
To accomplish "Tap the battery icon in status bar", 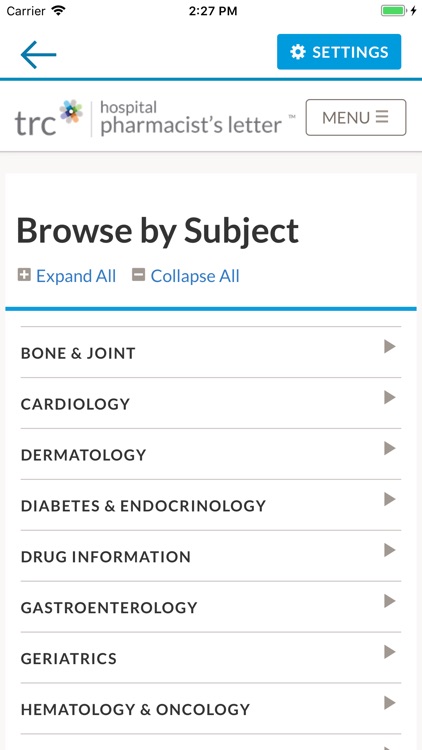I will click(394, 11).
